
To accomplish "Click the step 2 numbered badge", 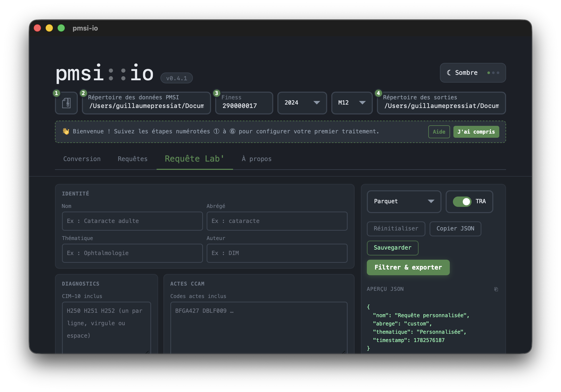I will click(83, 93).
